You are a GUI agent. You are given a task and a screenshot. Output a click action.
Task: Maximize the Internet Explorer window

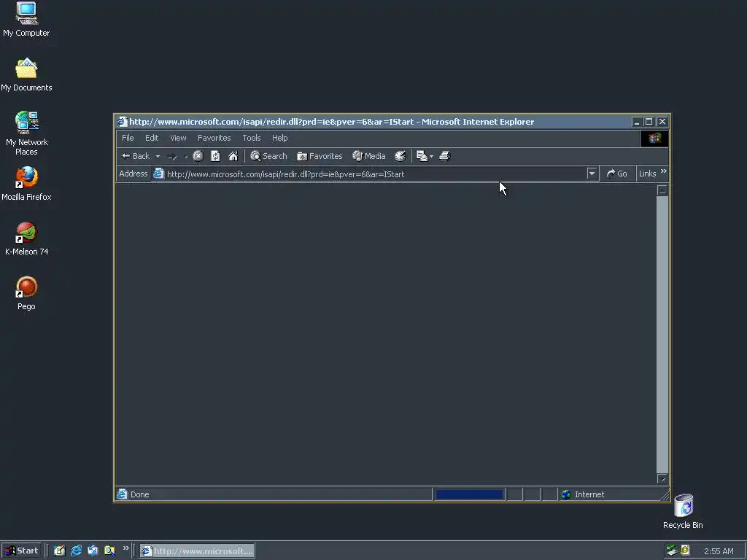point(649,122)
